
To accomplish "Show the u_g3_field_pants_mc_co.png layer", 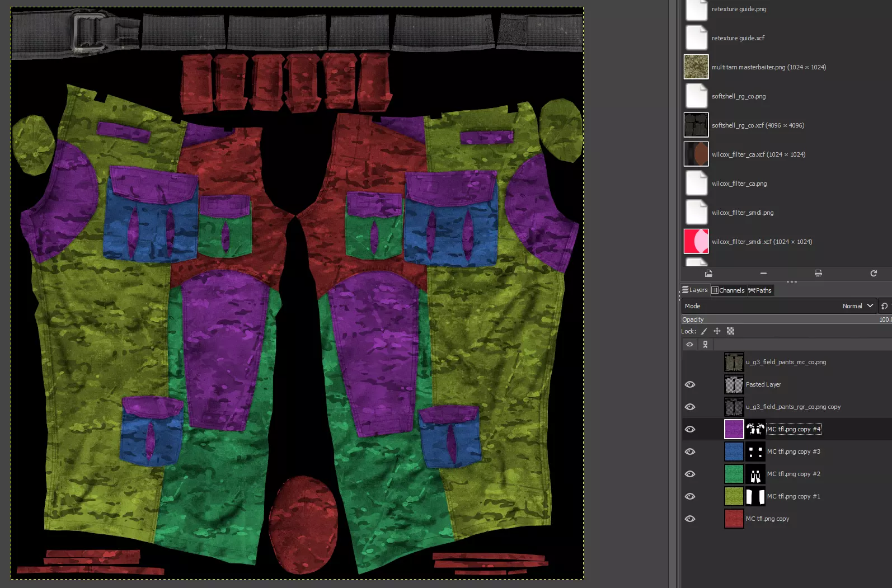I will tap(690, 362).
